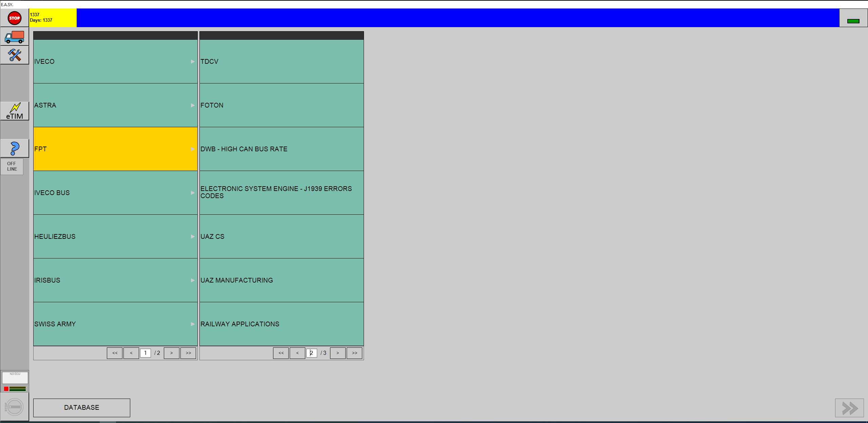The height and width of the screenshot is (423, 868).
Task: Open the DATABASE button
Action: [x=82, y=407]
